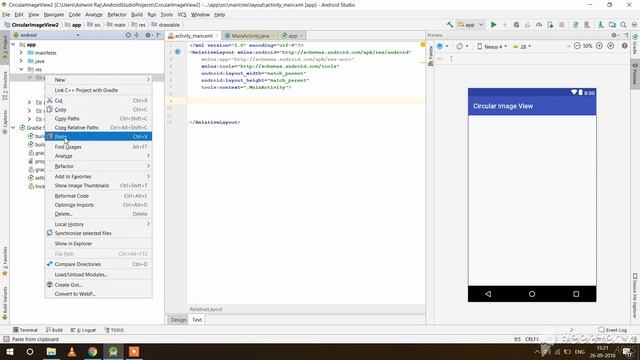
Task: Click the Profile app gauge icon
Action: point(539,24)
